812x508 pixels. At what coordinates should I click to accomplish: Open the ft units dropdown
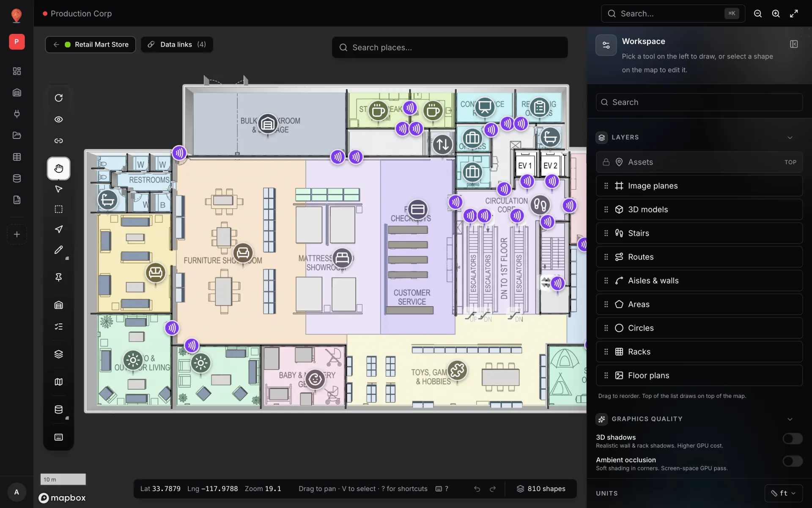(x=783, y=493)
